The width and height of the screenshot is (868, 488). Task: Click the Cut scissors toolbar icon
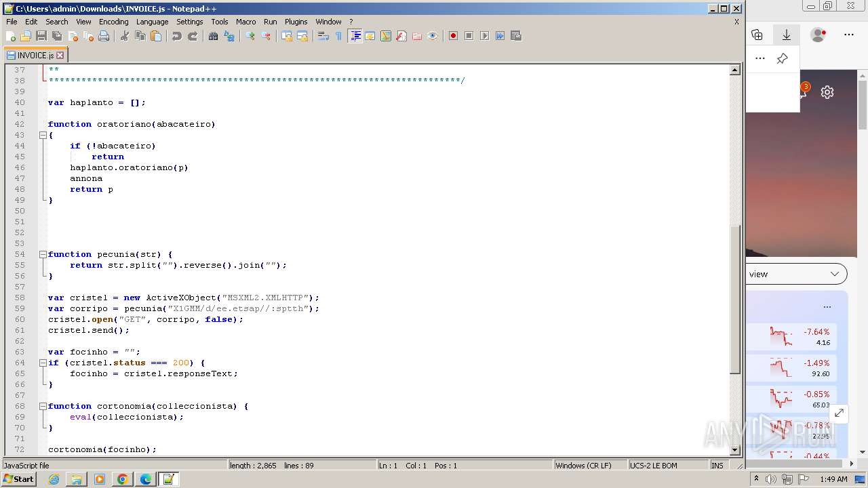[x=125, y=36]
